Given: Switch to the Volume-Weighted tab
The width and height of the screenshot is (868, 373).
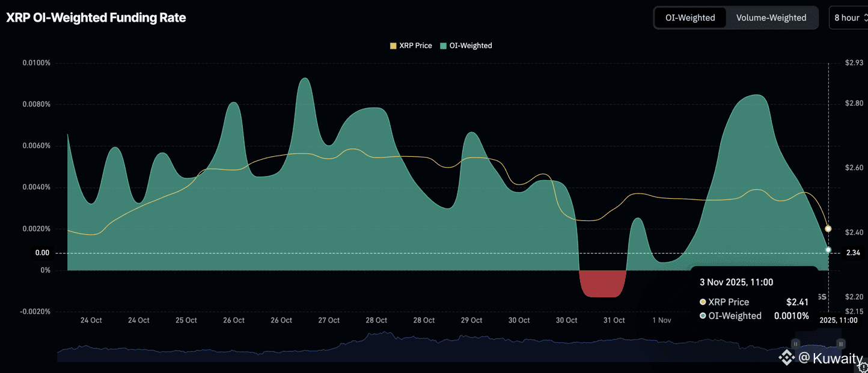Looking at the screenshot, I should (x=771, y=17).
